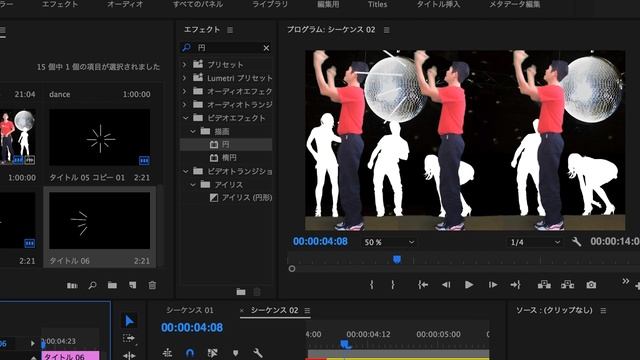
Task: Delete selected project item trash
Action: 152,285
